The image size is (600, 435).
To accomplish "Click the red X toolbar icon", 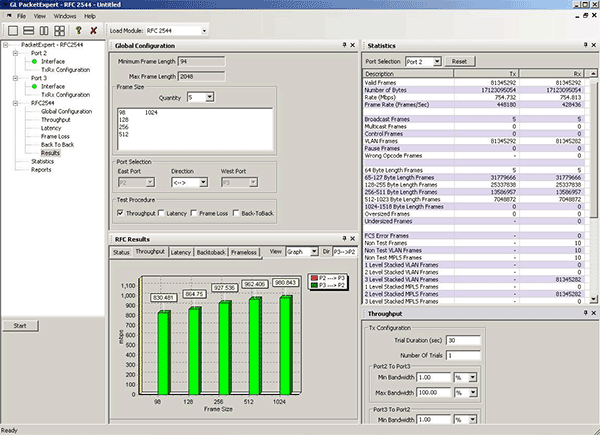I will point(93,31).
